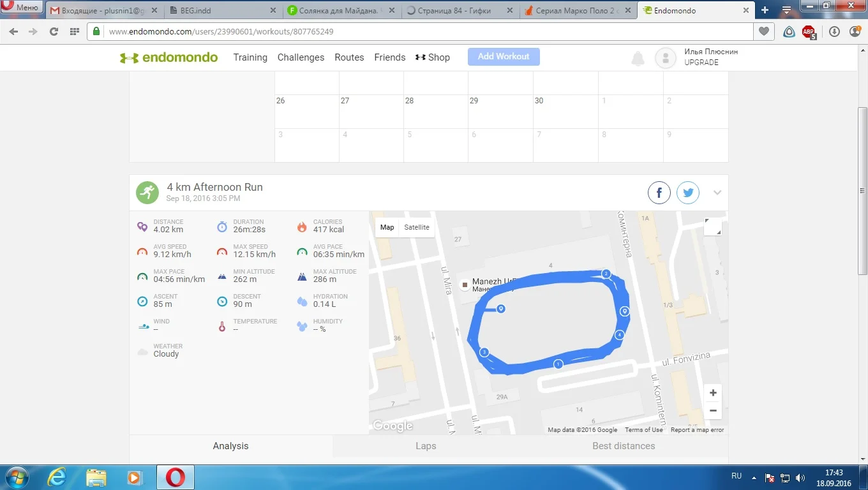Screen dimensions: 868x490
Task: Open the Terms of Use link
Action: pyautogui.click(x=644, y=430)
